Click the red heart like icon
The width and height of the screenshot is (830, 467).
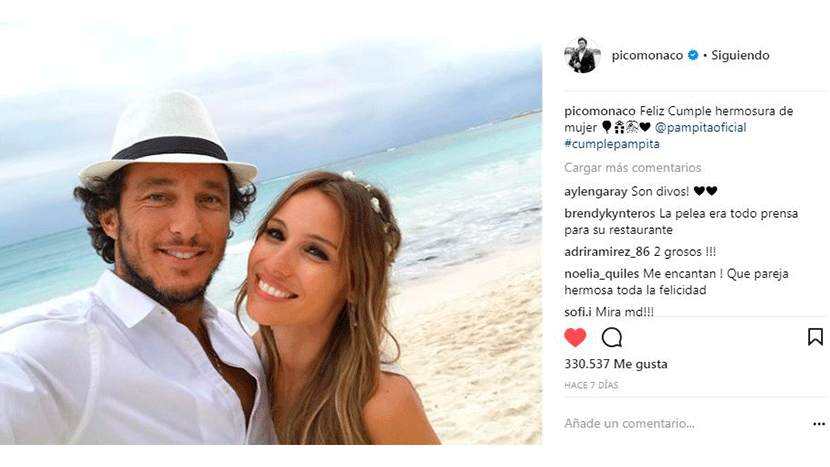[x=575, y=337]
